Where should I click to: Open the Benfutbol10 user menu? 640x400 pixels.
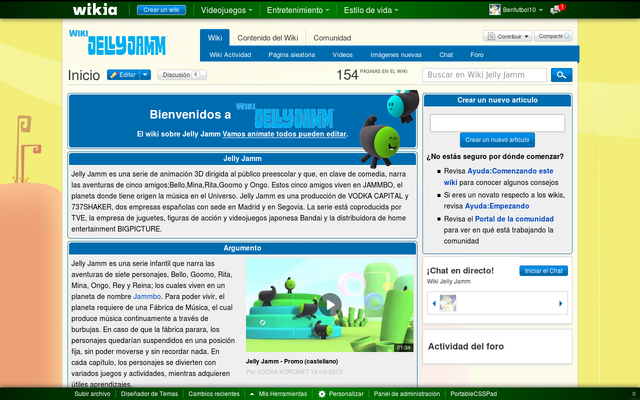point(522,10)
